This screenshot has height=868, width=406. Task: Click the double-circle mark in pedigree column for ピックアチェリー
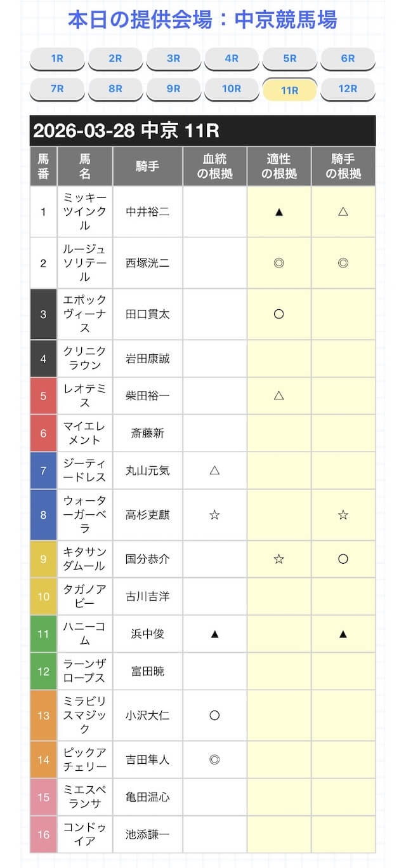214,759
